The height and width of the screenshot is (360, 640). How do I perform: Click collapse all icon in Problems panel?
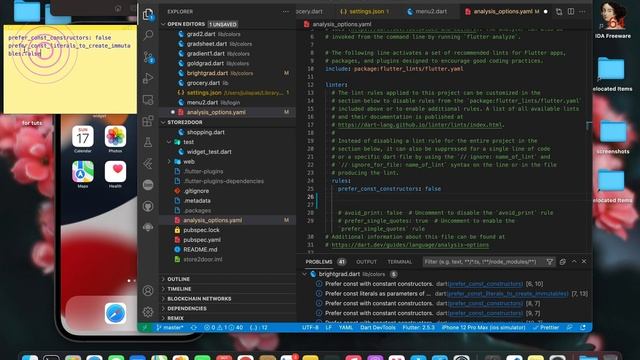click(x=562, y=262)
